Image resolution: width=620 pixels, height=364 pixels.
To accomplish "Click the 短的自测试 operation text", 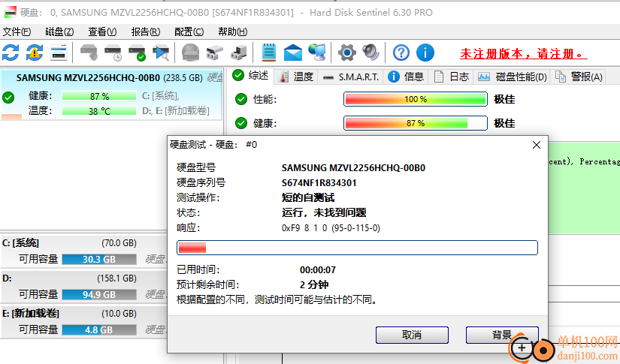I will tap(308, 198).
